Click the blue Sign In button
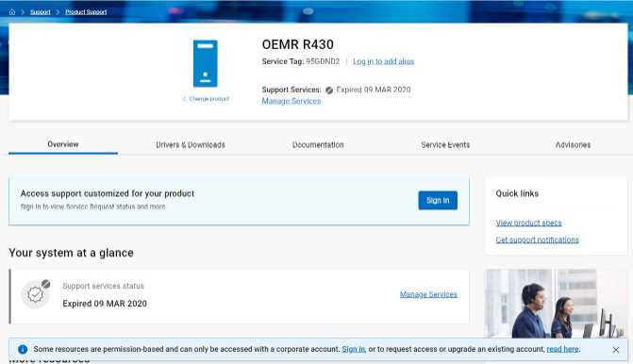Viewport: 633px width, 364px height. [438, 200]
